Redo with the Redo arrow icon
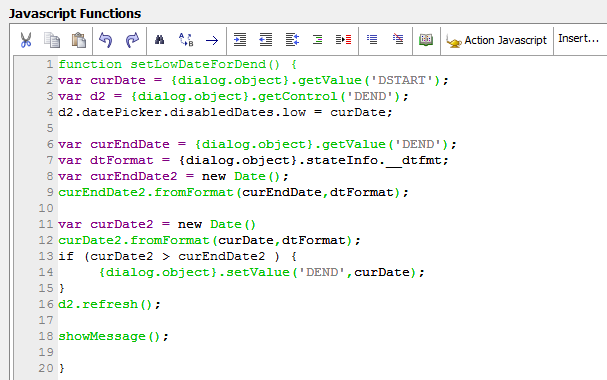The height and width of the screenshot is (380, 607). pos(132,40)
